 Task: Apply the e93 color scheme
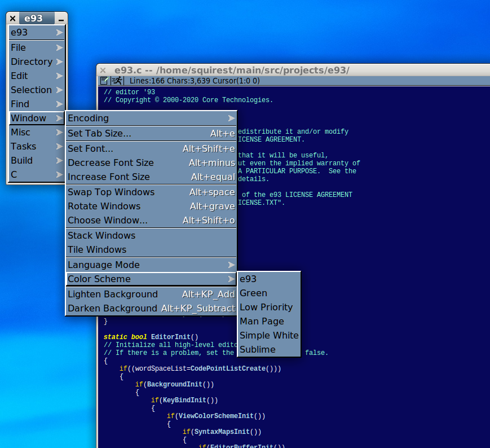point(269,279)
